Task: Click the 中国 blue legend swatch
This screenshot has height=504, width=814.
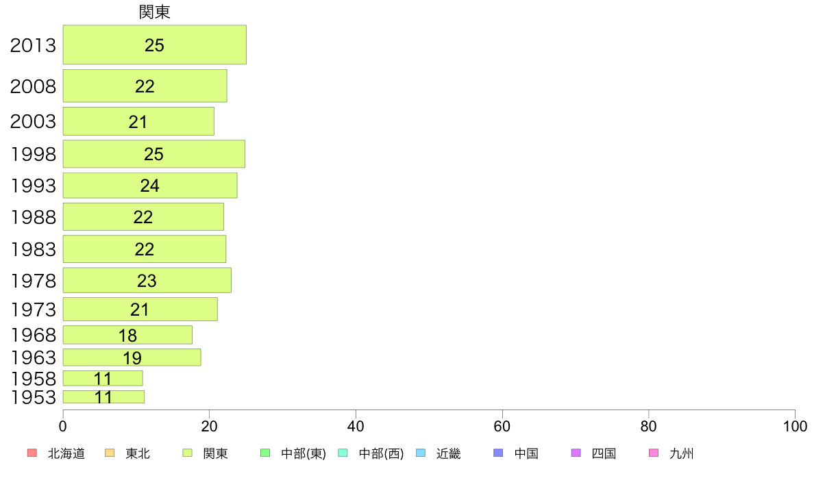Action: [x=499, y=453]
